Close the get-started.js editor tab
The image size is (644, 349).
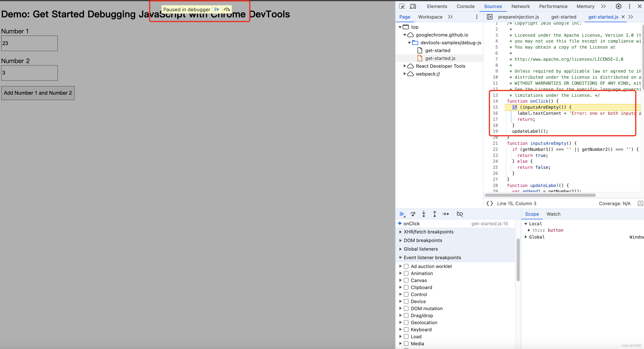pos(623,17)
